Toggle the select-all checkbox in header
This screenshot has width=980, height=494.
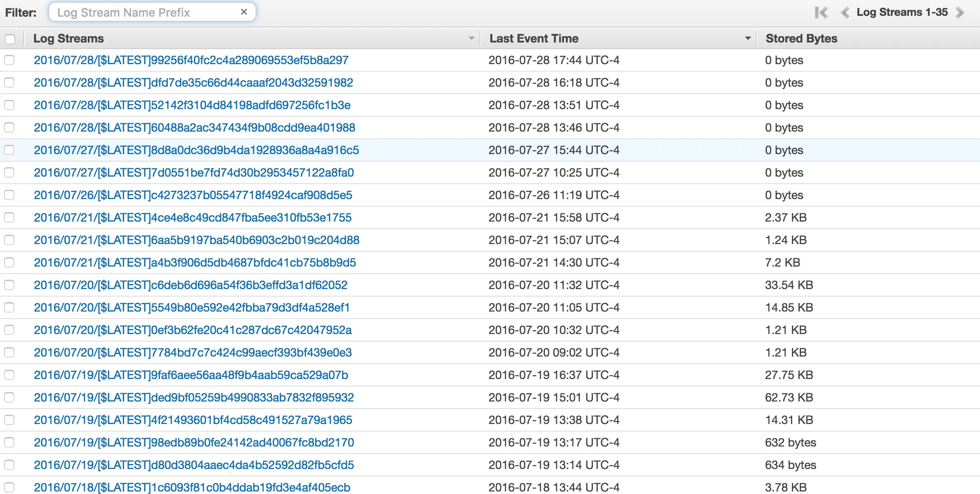tap(10, 39)
